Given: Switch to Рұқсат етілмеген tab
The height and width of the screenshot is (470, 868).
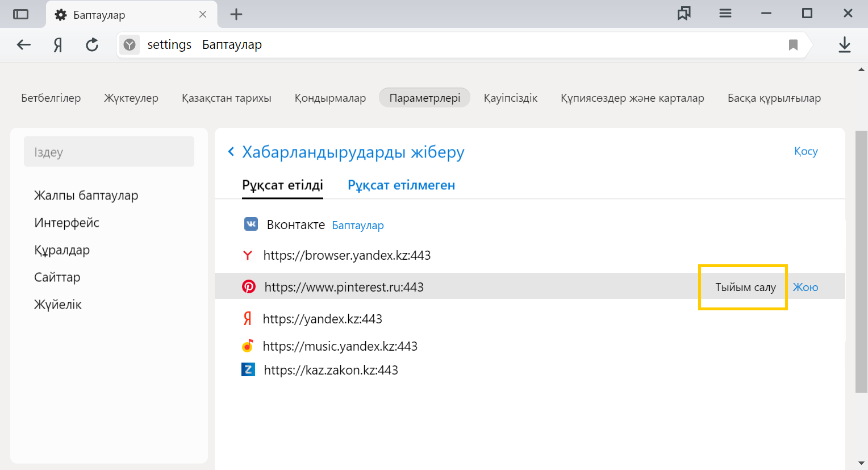Looking at the screenshot, I should tap(401, 185).
